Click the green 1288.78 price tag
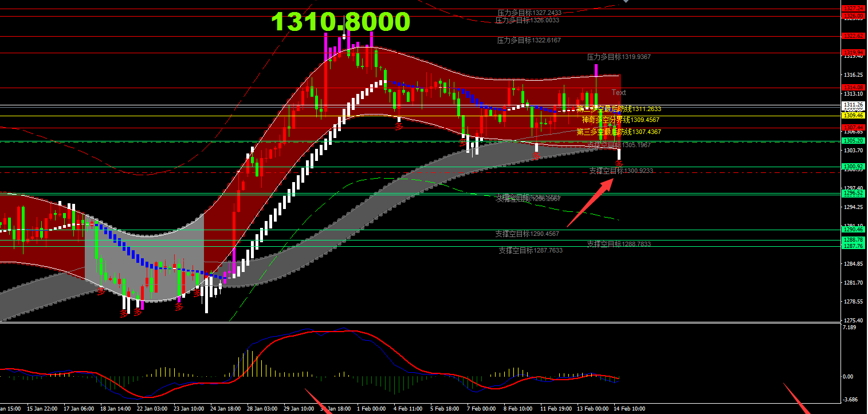 pos(853,239)
